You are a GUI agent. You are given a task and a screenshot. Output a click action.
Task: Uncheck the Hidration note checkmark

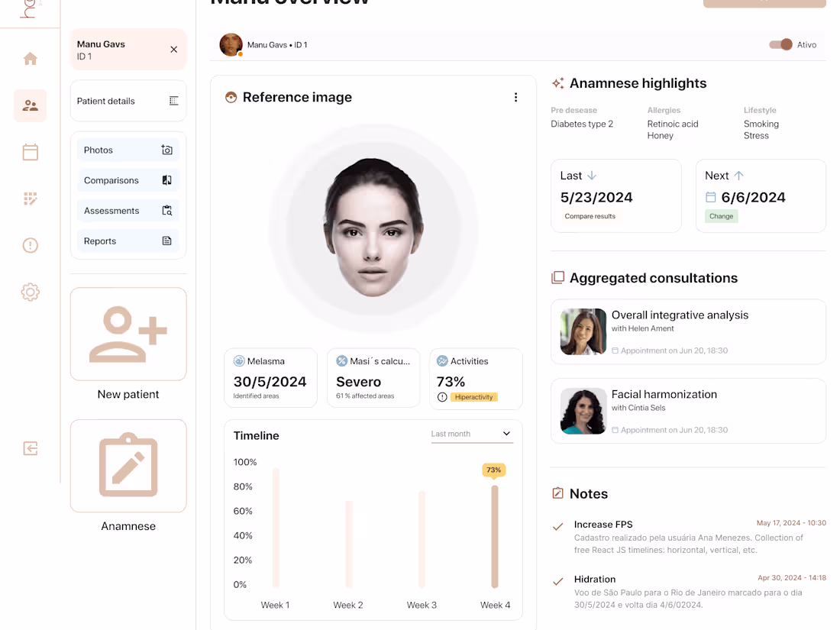pyautogui.click(x=557, y=580)
